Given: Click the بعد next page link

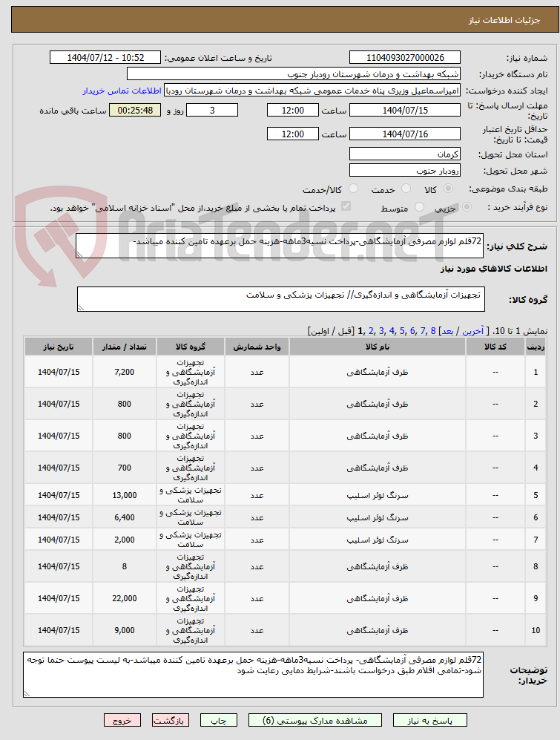Looking at the screenshot, I should point(447,331).
